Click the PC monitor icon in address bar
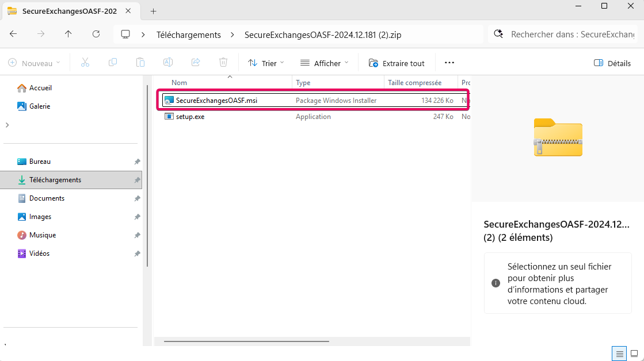The image size is (644, 361). (x=125, y=34)
